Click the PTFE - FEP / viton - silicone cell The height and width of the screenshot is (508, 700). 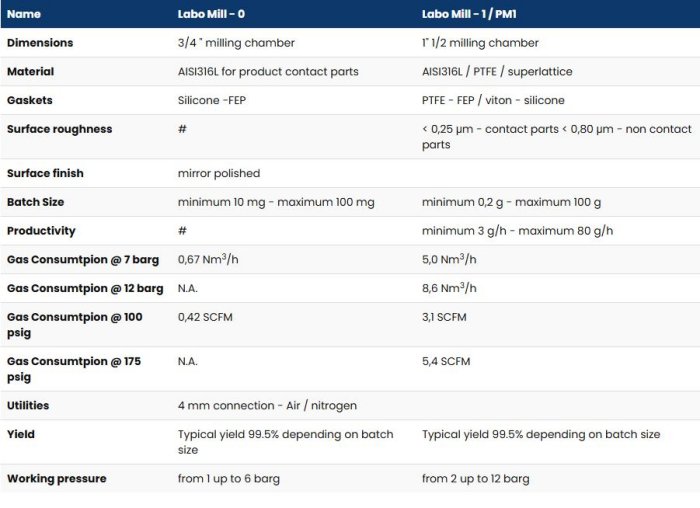(x=493, y=101)
